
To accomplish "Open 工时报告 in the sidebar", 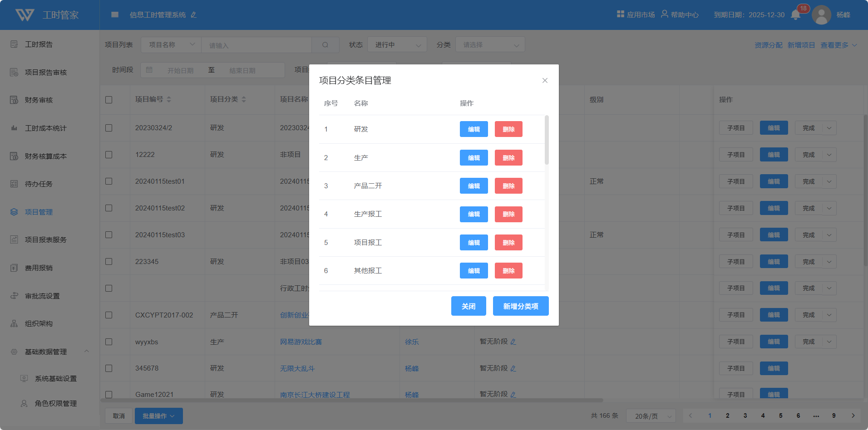I will (39, 44).
